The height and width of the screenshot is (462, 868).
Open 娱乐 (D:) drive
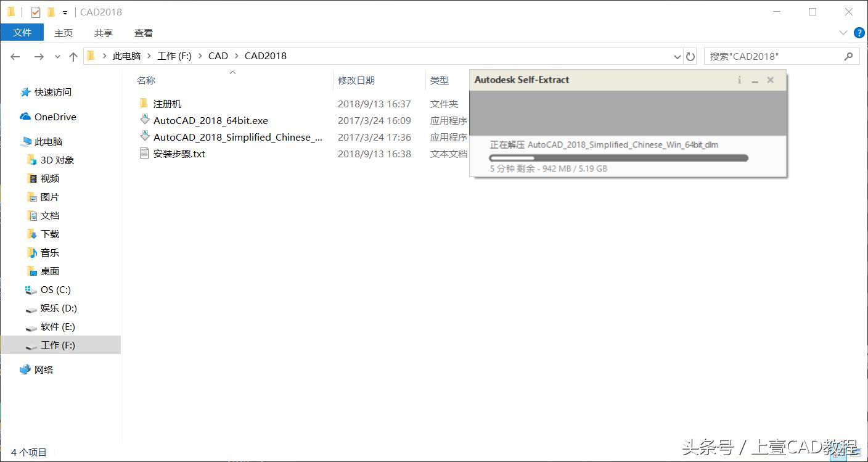point(59,308)
